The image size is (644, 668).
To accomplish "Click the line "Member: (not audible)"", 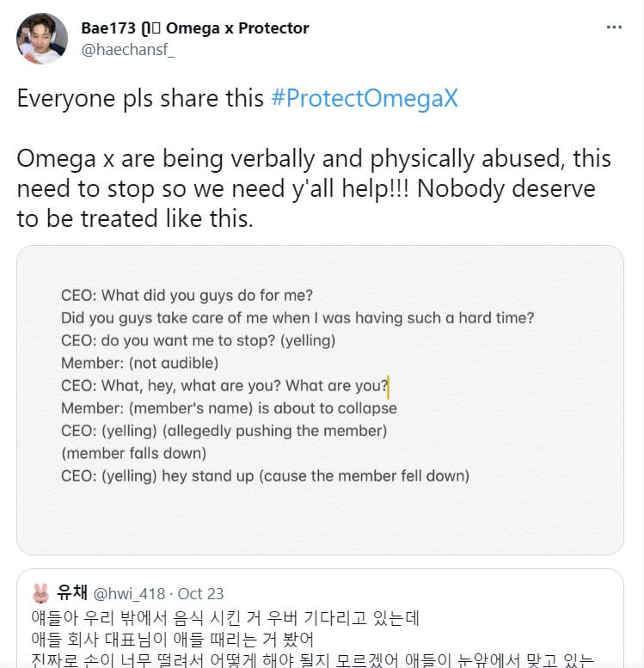I will tap(139, 363).
